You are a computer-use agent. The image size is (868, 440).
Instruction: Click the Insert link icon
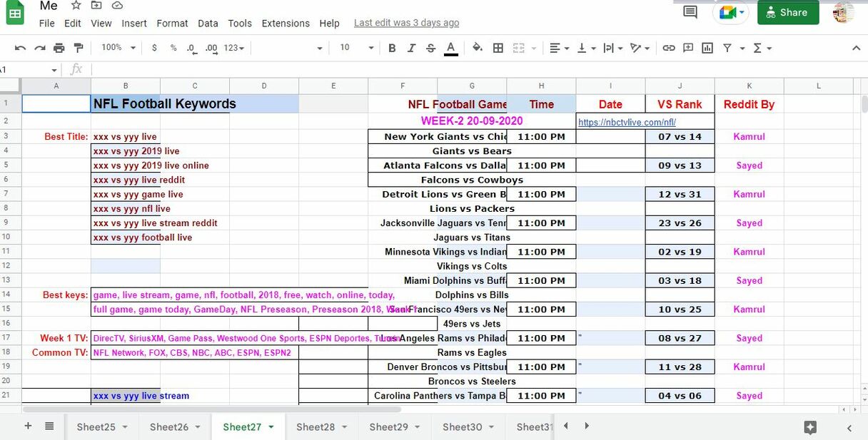[669, 48]
